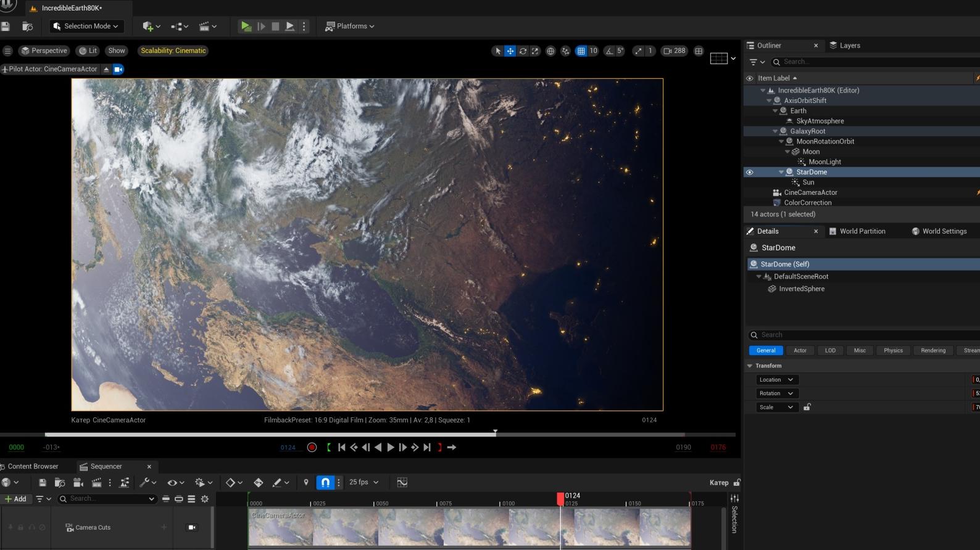Click the Add track button in Sequencer
Image resolution: width=980 pixels, height=550 pixels.
tap(15, 499)
